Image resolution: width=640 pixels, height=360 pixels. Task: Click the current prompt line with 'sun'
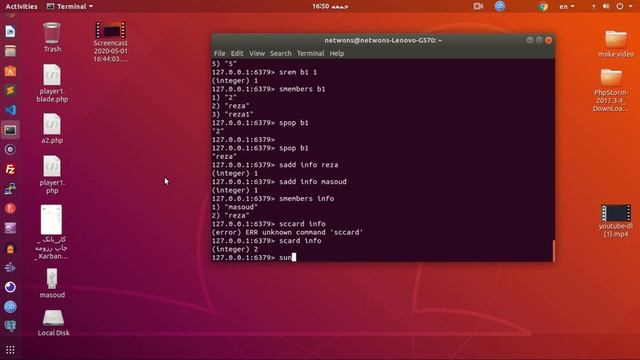tap(254, 258)
